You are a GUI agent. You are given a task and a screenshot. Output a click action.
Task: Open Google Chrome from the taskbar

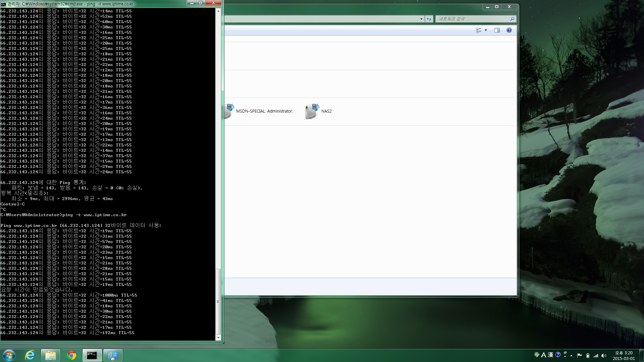(x=71, y=355)
